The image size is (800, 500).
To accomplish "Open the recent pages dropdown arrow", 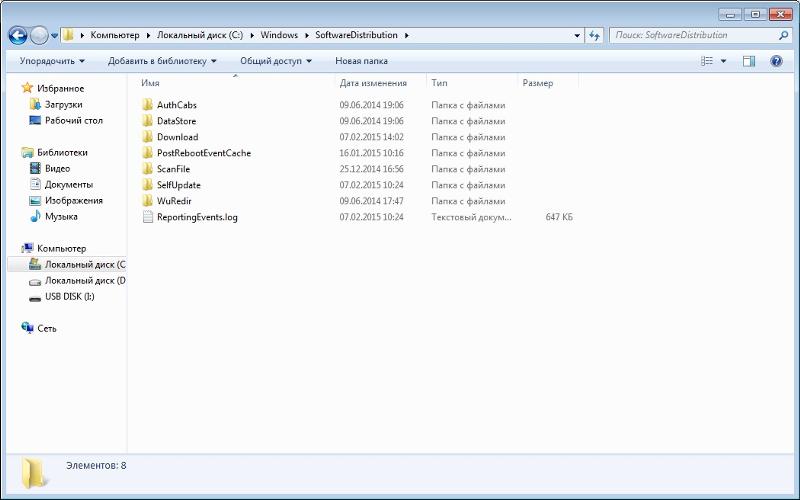I will tap(54, 36).
